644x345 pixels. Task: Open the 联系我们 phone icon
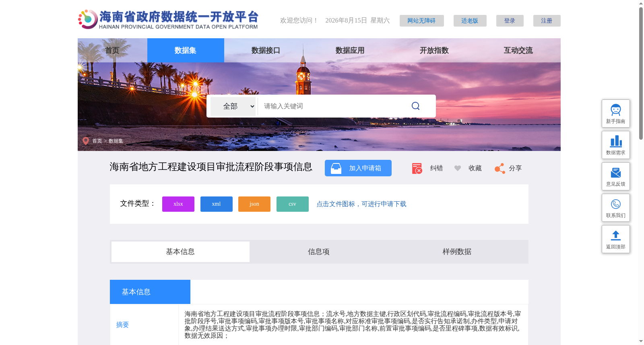pyautogui.click(x=616, y=204)
